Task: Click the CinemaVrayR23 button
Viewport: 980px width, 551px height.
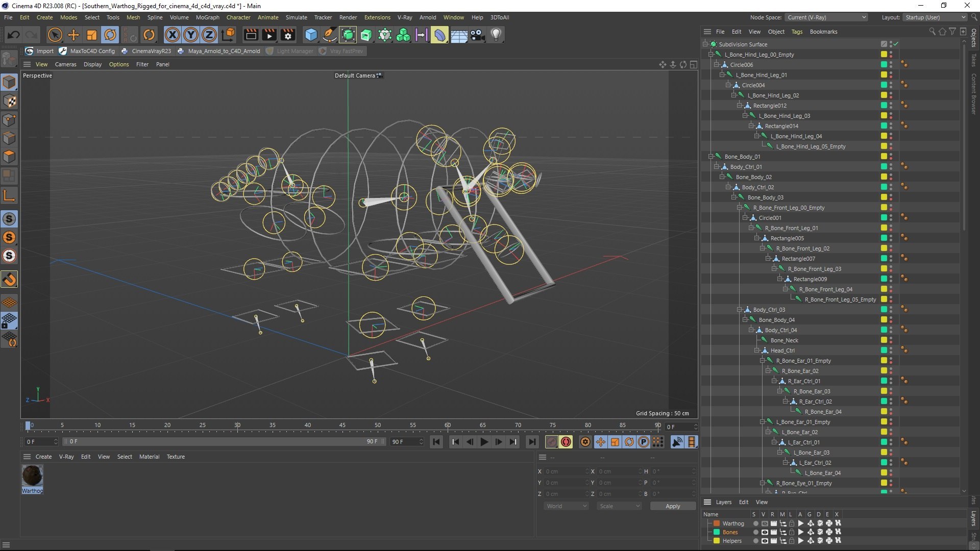Action: (146, 51)
